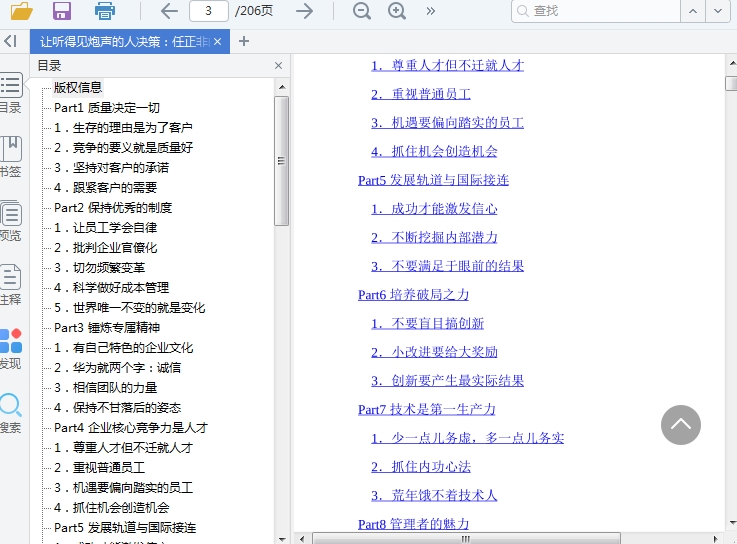Select 1．生存的理由是为了客户 in outline

[x=123, y=127]
